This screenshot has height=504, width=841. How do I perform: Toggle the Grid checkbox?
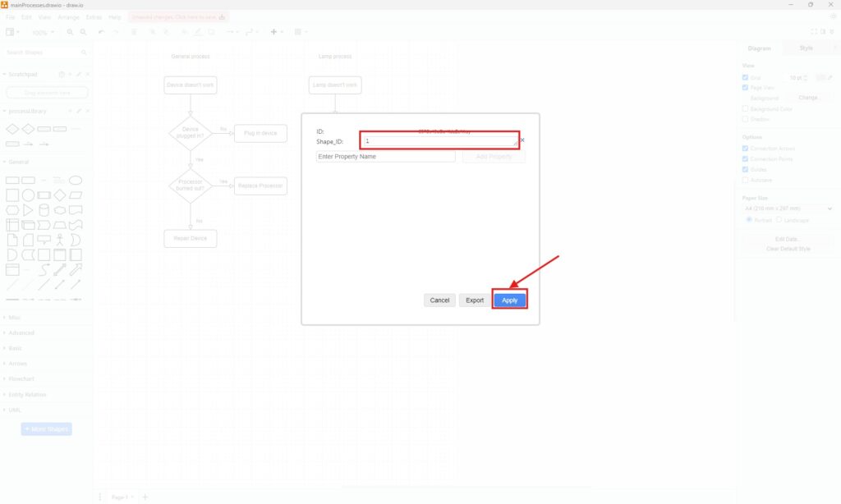pyautogui.click(x=746, y=78)
